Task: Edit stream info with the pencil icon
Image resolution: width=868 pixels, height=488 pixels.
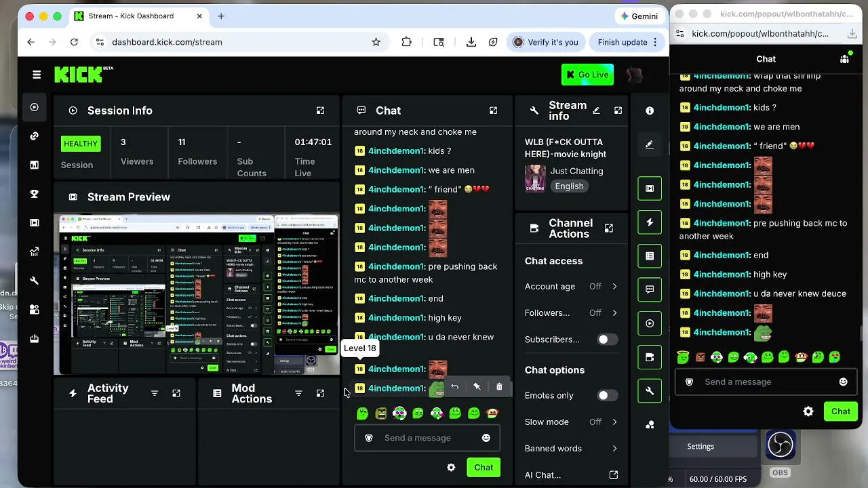Action: (596, 110)
